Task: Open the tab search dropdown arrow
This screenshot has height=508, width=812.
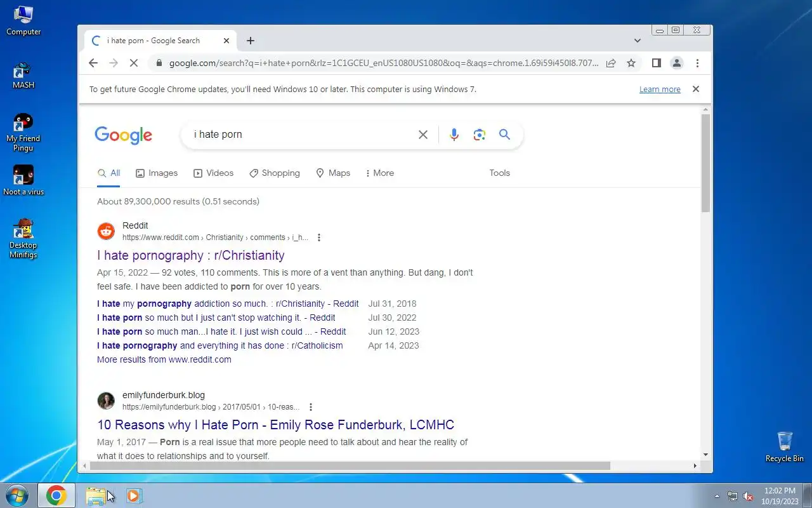Action: tap(637, 41)
